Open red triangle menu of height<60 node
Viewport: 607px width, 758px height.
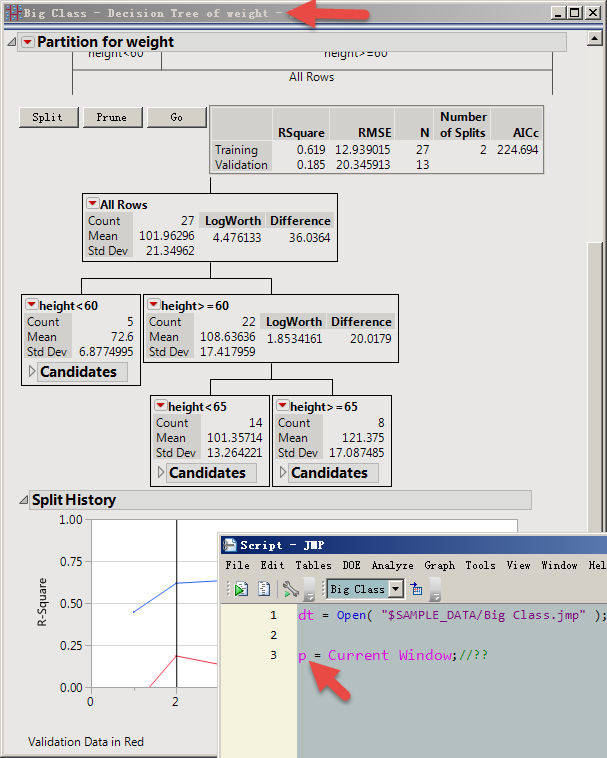(31, 305)
